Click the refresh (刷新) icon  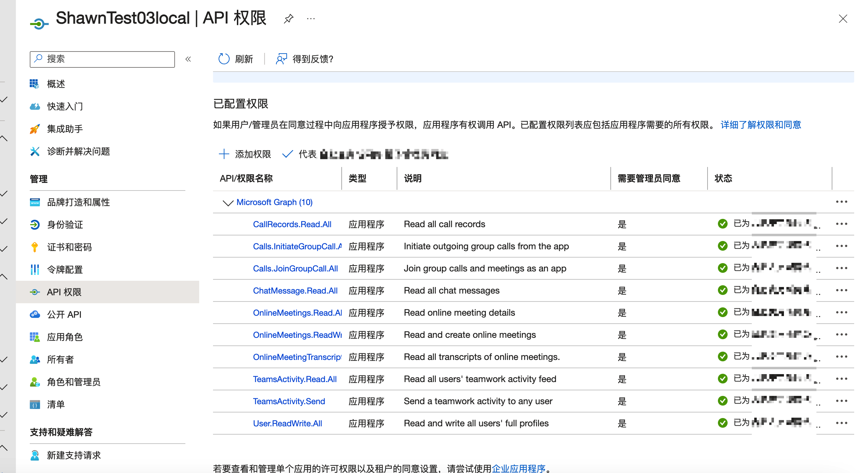(x=224, y=59)
